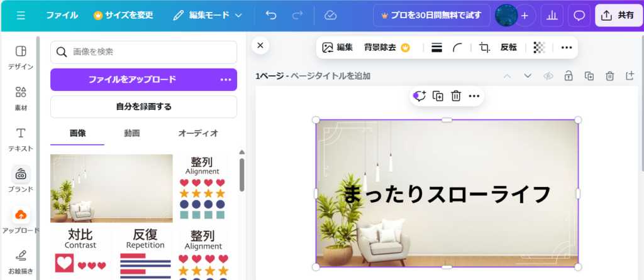Switch to 画像 tab
Viewport: 644px width, 280px height.
click(x=77, y=133)
